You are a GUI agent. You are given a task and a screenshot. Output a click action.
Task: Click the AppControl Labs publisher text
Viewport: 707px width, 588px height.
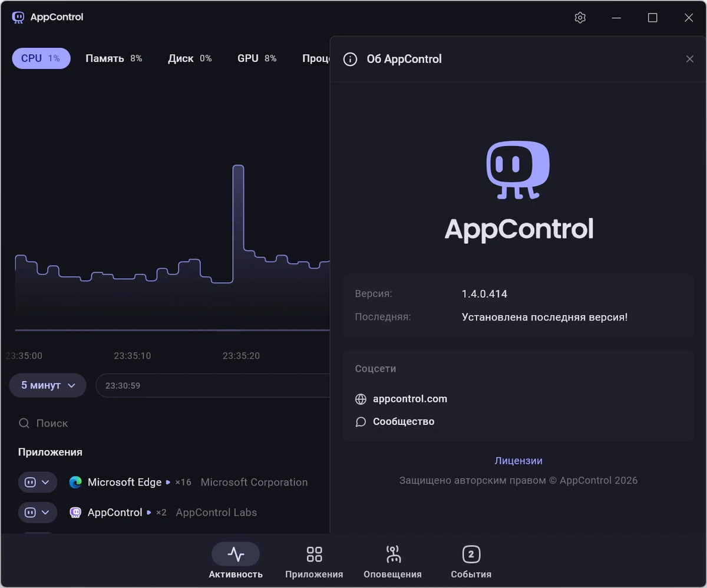click(x=216, y=513)
